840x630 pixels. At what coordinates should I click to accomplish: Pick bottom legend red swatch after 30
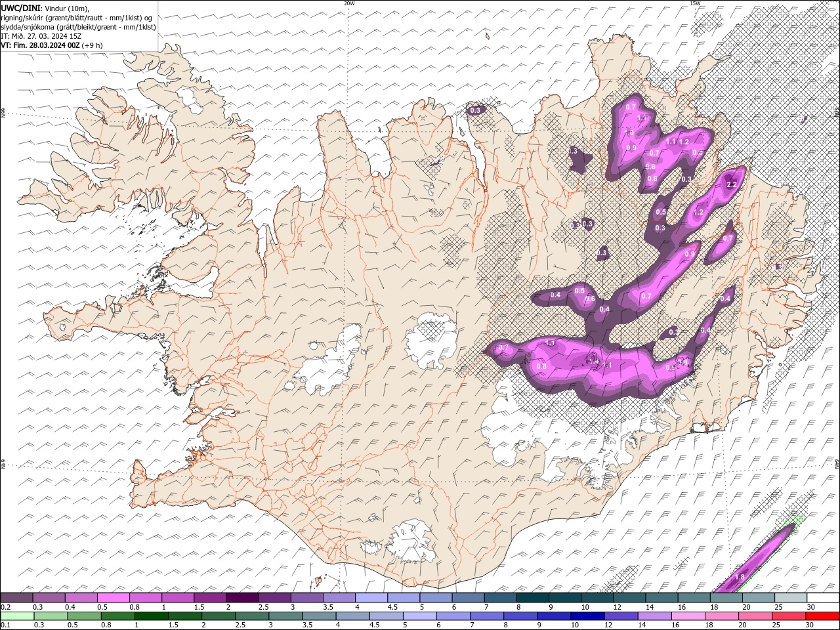pos(823,616)
